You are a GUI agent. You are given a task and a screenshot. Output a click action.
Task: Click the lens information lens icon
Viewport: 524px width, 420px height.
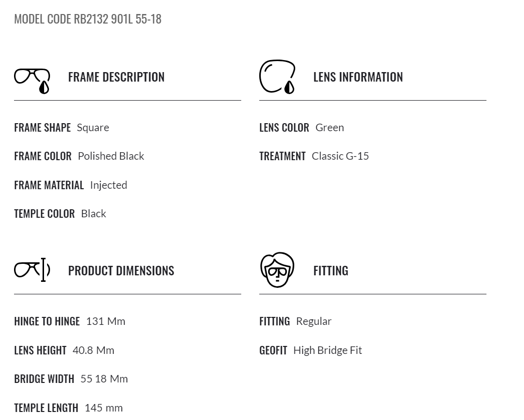click(x=277, y=77)
